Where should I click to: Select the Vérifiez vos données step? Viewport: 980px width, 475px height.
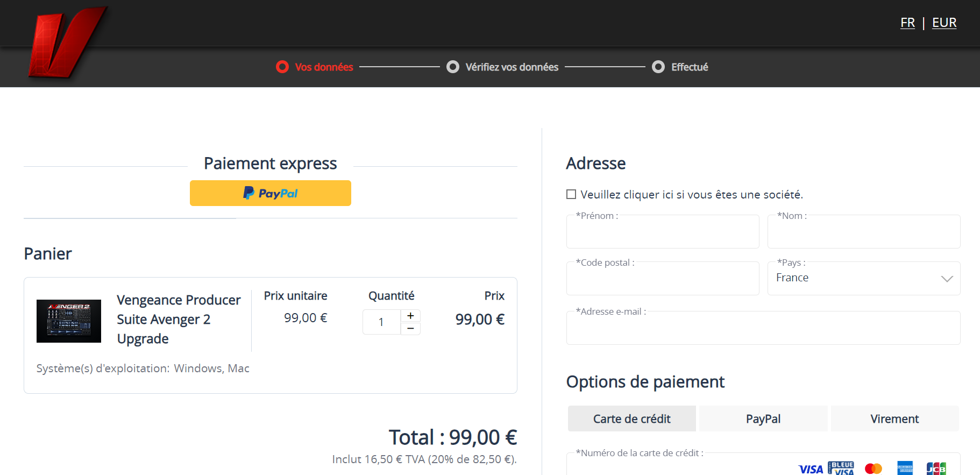tap(502, 67)
